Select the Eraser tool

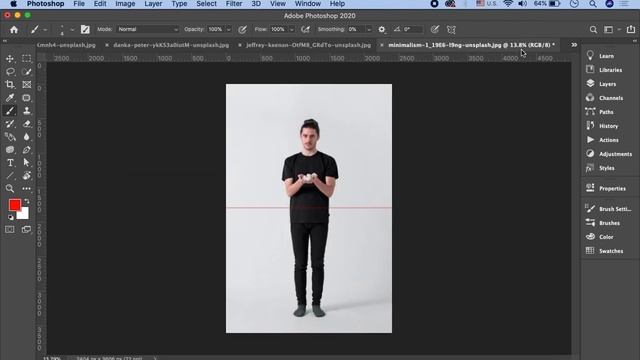click(27, 124)
